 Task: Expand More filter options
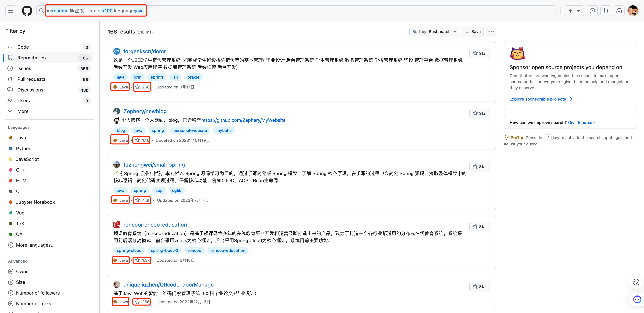pyautogui.click(x=22, y=111)
